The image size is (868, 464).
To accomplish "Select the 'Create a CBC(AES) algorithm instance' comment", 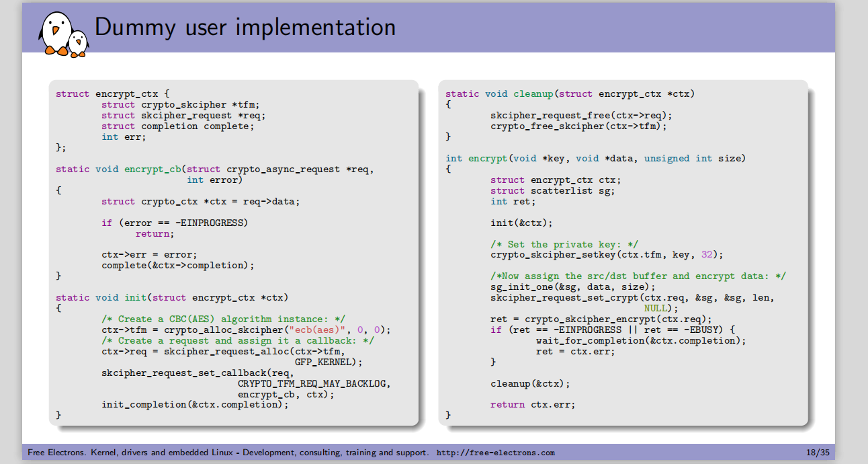I will (223, 319).
